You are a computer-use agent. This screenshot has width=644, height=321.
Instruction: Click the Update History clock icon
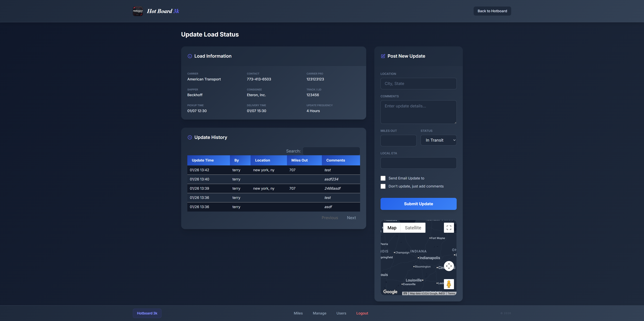click(190, 137)
